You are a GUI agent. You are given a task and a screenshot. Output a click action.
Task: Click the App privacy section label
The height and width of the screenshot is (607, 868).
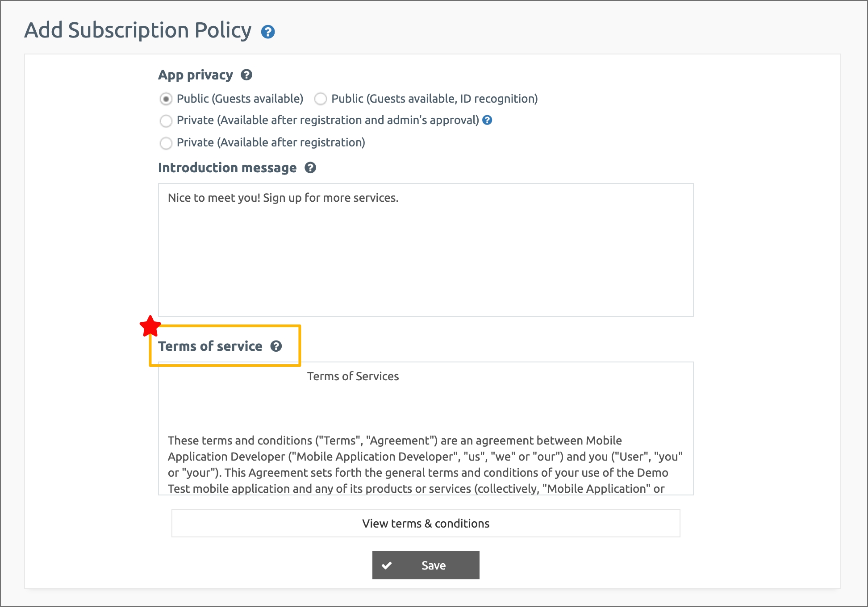pos(196,75)
